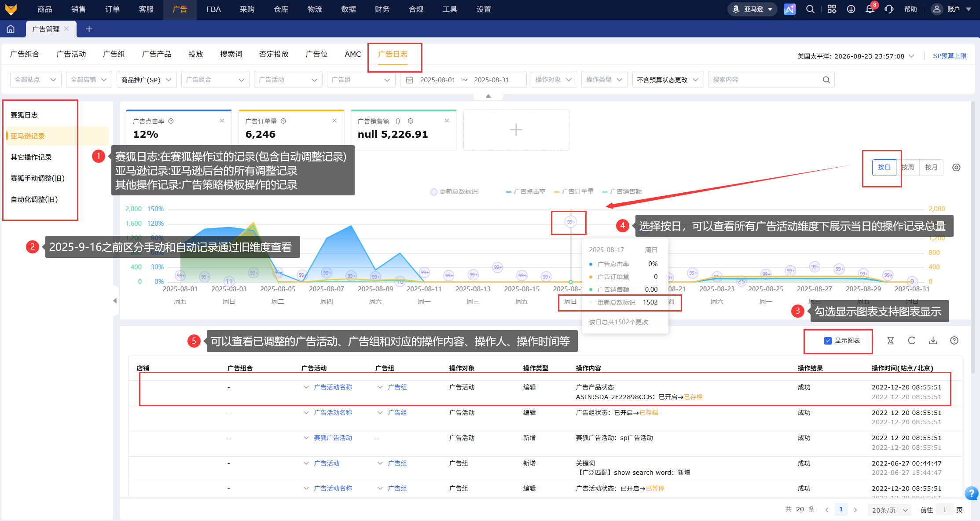This screenshot has width=980, height=521.
Task: Add a new tab with plus icon
Action: point(89,29)
